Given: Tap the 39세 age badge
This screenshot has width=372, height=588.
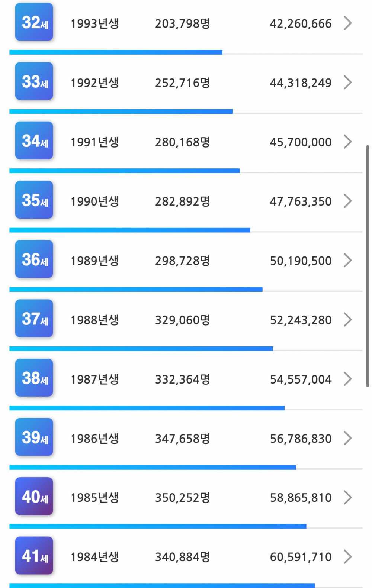Looking at the screenshot, I should tap(34, 437).
